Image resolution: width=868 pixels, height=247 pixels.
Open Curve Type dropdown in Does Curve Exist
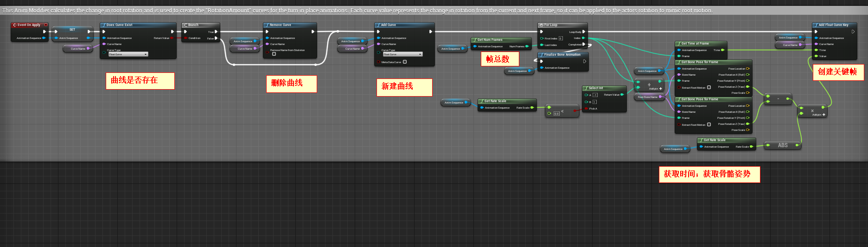pos(128,54)
